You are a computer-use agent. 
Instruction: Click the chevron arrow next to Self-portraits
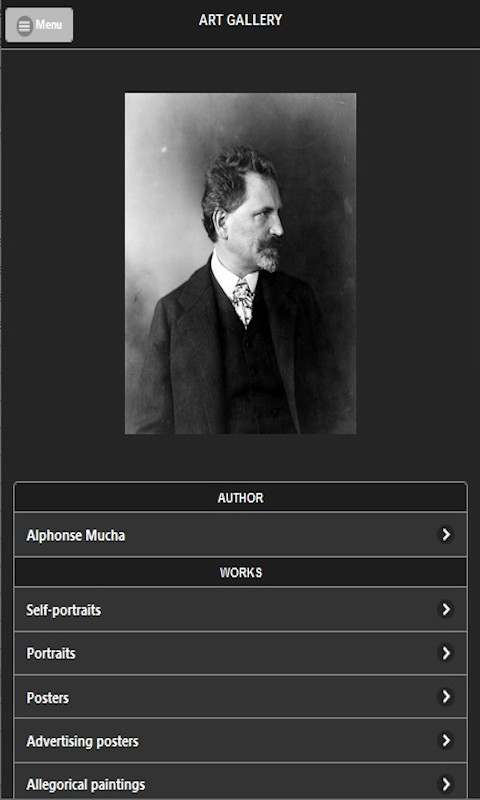(446, 609)
